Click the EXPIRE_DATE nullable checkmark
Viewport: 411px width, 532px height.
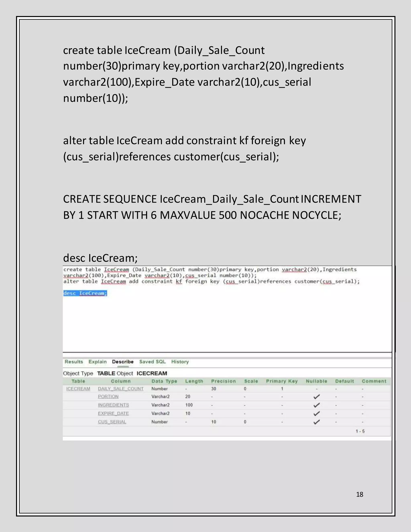coord(316,413)
